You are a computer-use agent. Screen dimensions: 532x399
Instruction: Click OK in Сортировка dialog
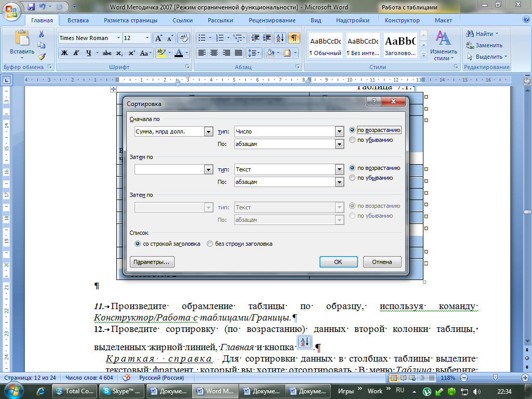coord(338,262)
